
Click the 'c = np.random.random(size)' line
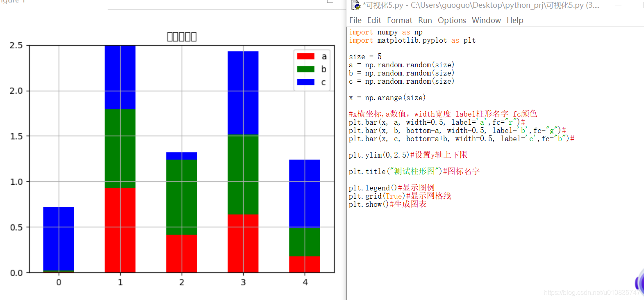pos(402,81)
